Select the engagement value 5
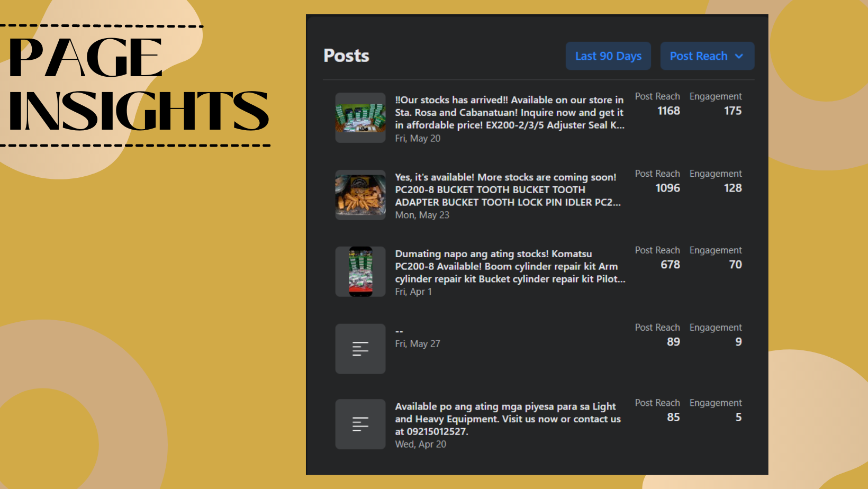 coord(739,417)
